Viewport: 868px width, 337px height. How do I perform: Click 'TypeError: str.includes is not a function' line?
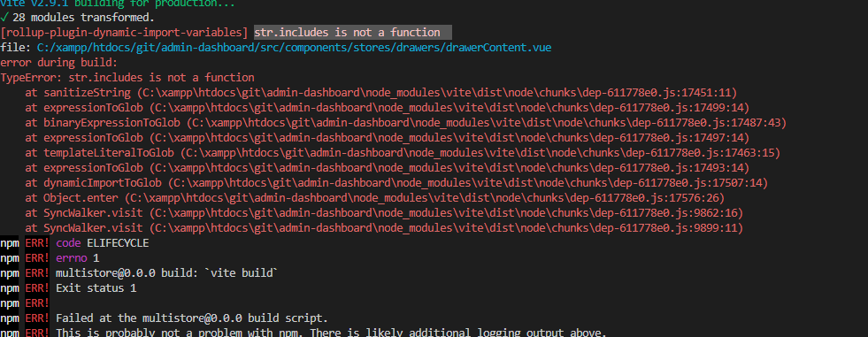click(x=128, y=78)
